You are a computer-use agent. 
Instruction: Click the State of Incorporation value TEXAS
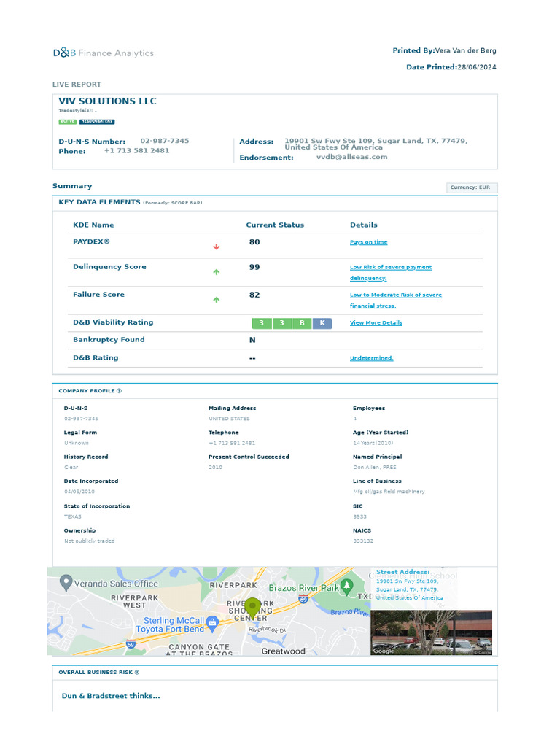(x=73, y=517)
